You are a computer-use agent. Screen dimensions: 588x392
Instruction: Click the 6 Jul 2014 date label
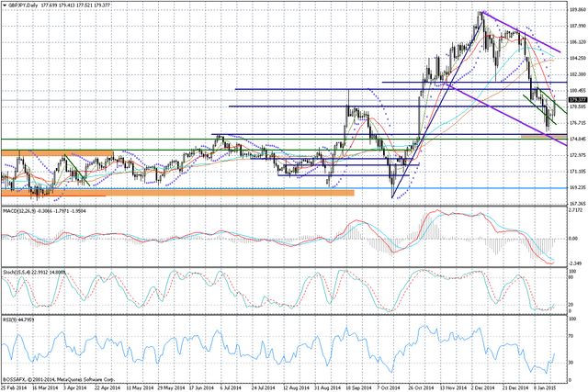click(x=232, y=386)
